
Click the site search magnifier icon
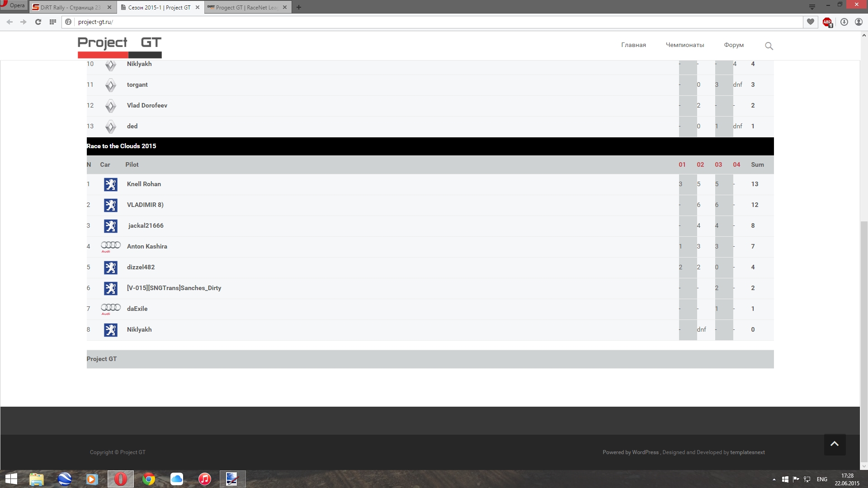(769, 46)
